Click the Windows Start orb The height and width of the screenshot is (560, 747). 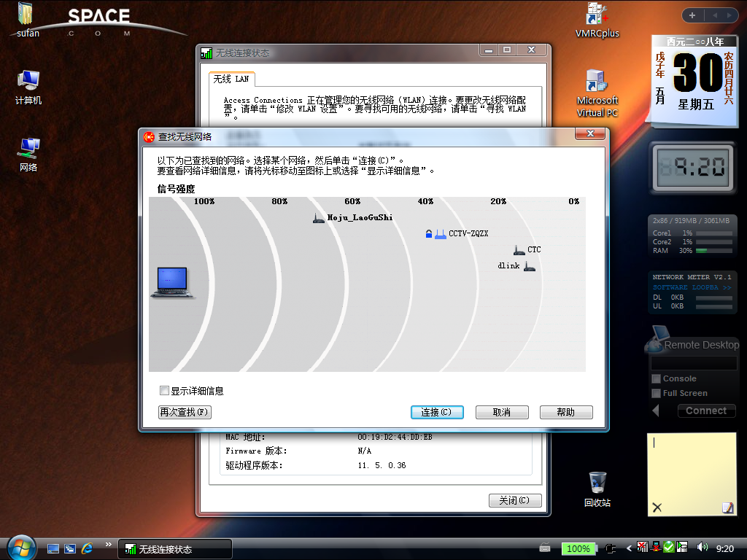[x=21, y=548]
